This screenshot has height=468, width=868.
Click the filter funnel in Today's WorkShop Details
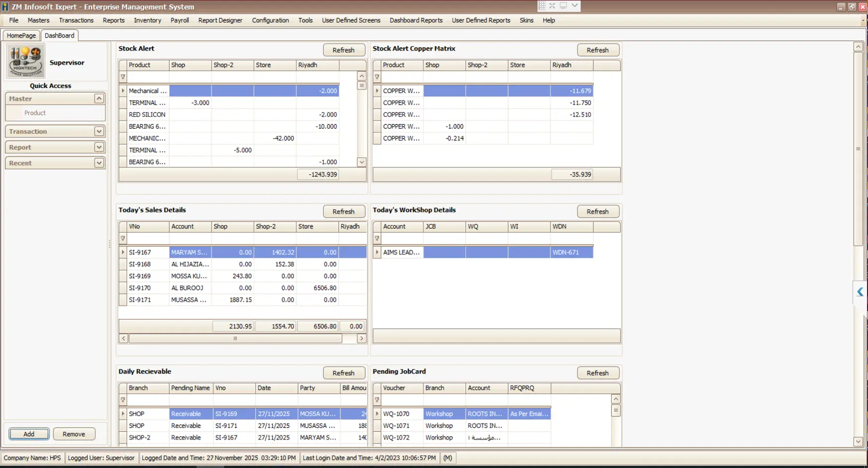click(377, 238)
